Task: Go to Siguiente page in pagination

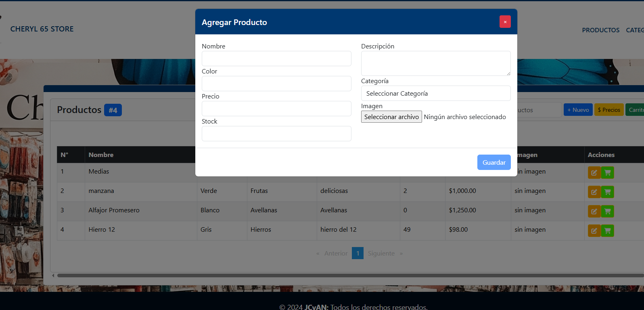Action: pos(381,253)
